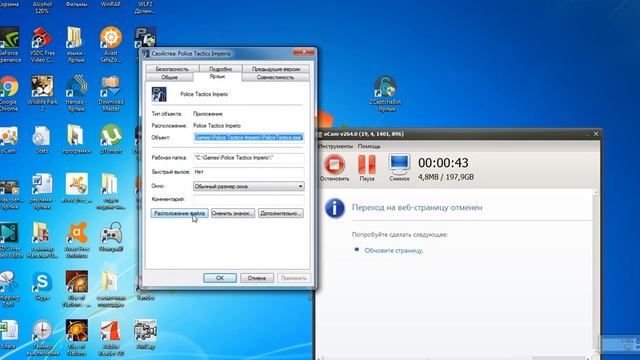This screenshot has height=360, width=640.
Task: Click the Расположение файла button
Action: [180, 213]
